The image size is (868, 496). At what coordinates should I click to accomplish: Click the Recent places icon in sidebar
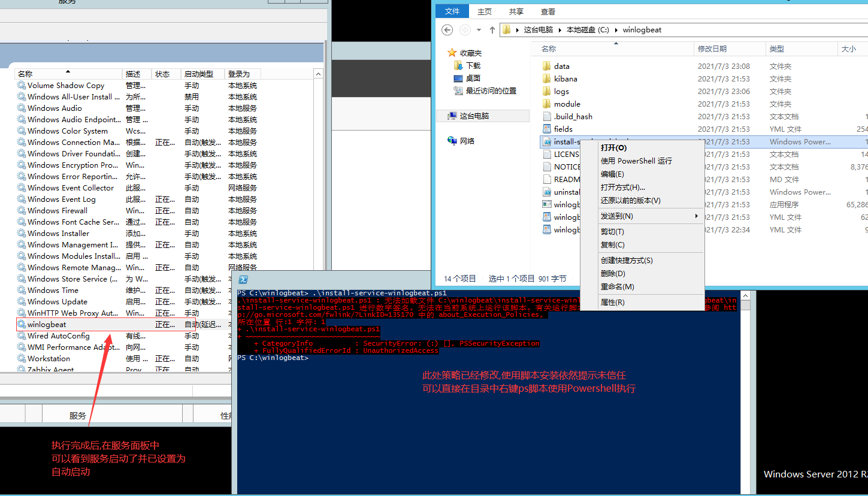[458, 90]
